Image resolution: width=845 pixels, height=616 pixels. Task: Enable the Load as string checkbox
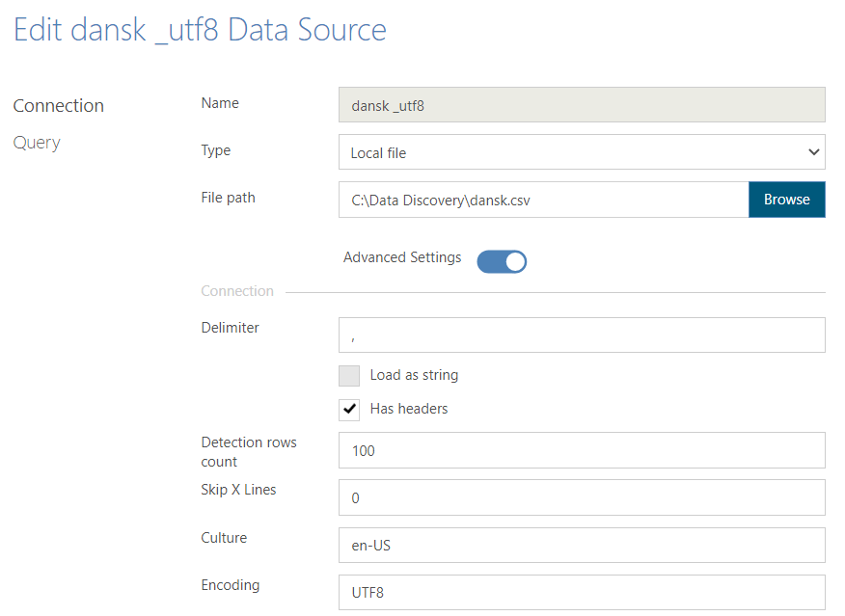click(x=349, y=375)
